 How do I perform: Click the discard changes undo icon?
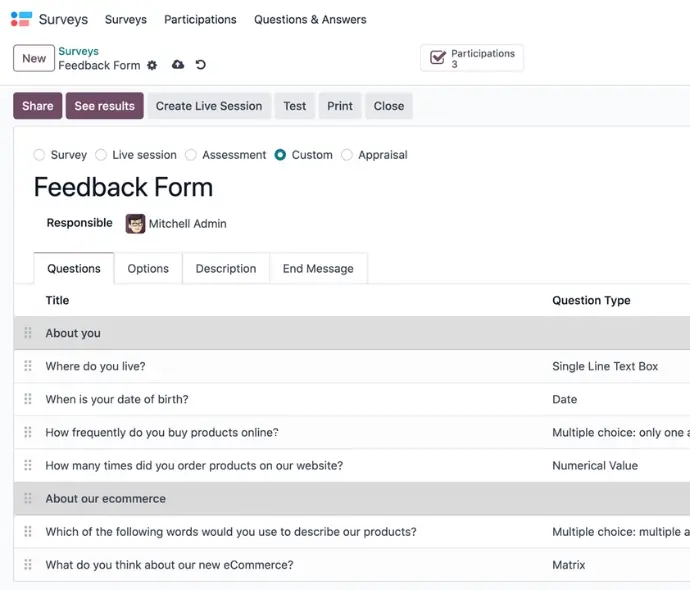(x=201, y=65)
